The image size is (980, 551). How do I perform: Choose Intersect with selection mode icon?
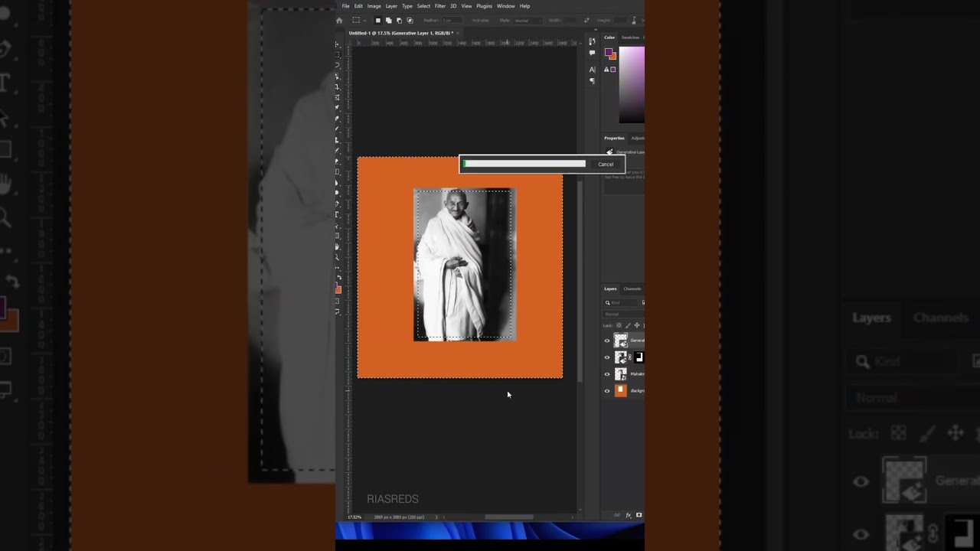[x=410, y=21]
